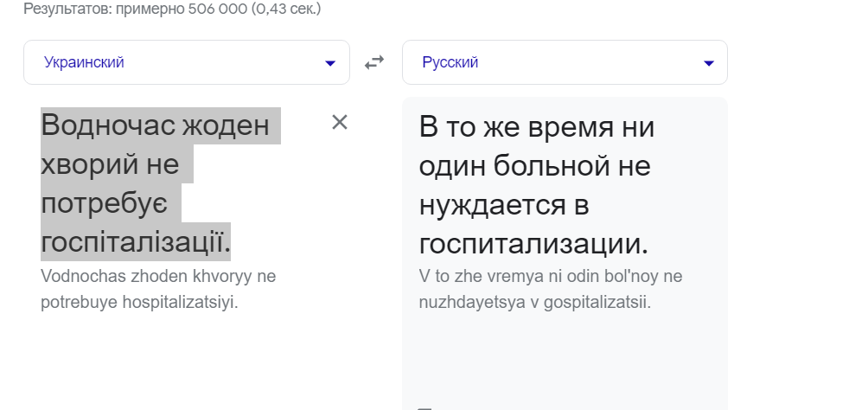Click inside the highlighted Ukrainian source text
Image resolution: width=868 pixels, height=410 pixels.
pos(161,184)
